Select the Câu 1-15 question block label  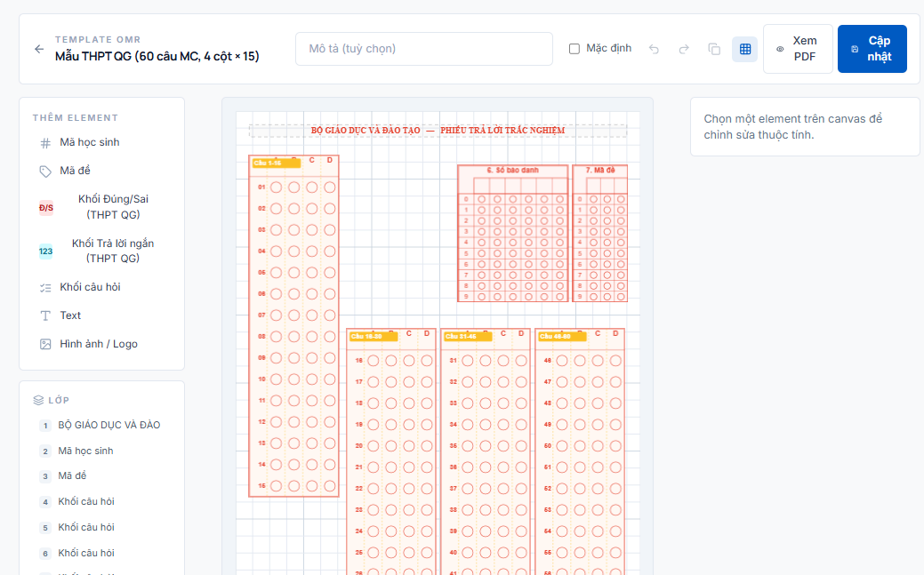click(x=276, y=164)
